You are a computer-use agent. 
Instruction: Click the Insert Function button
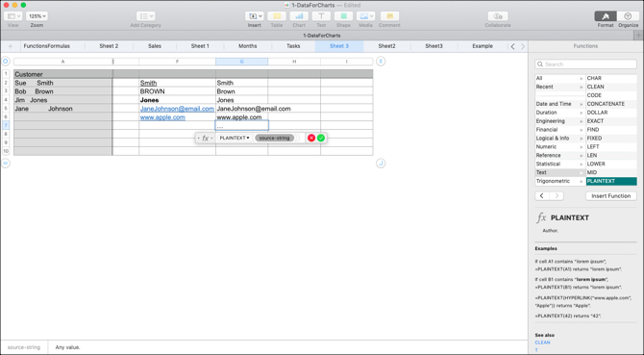click(x=610, y=196)
